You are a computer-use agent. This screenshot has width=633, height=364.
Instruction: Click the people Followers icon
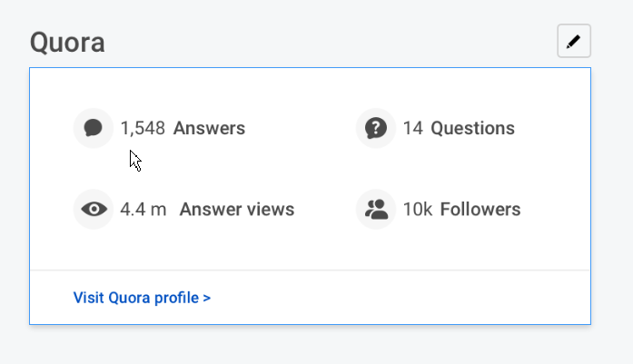tap(375, 210)
